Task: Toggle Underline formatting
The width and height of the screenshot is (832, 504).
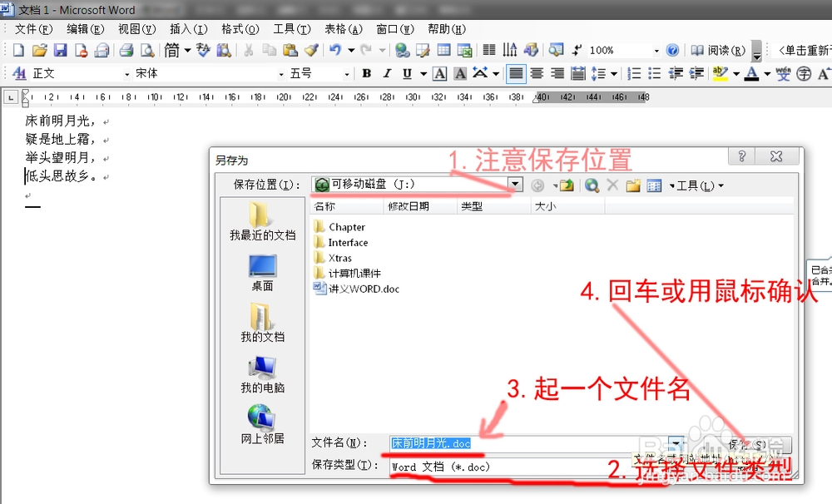Action: coord(407,74)
